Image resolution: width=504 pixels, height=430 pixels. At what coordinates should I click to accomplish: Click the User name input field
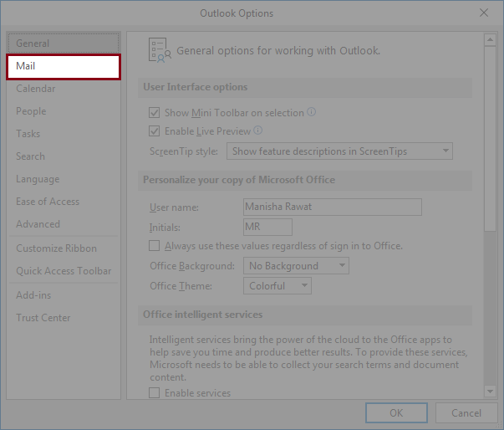[x=333, y=207]
